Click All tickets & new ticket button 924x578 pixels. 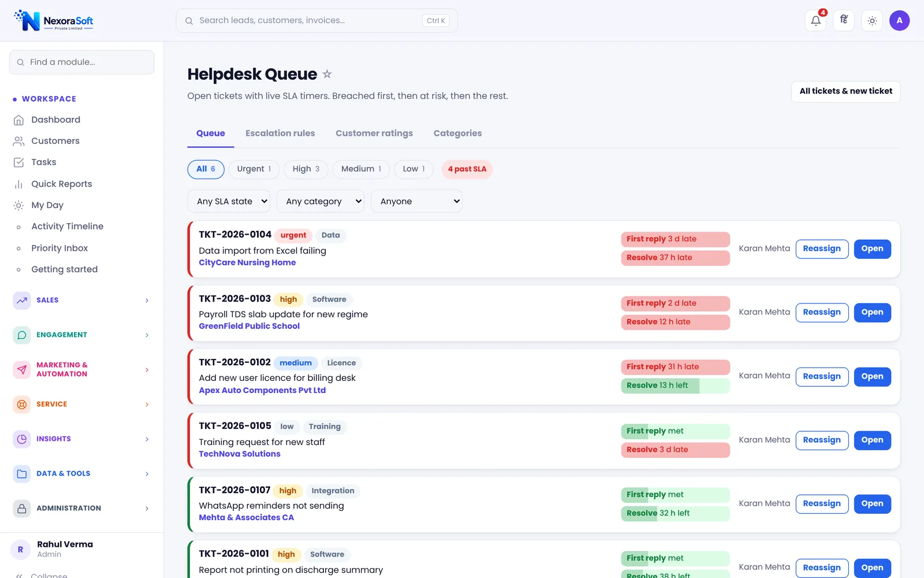(x=845, y=91)
